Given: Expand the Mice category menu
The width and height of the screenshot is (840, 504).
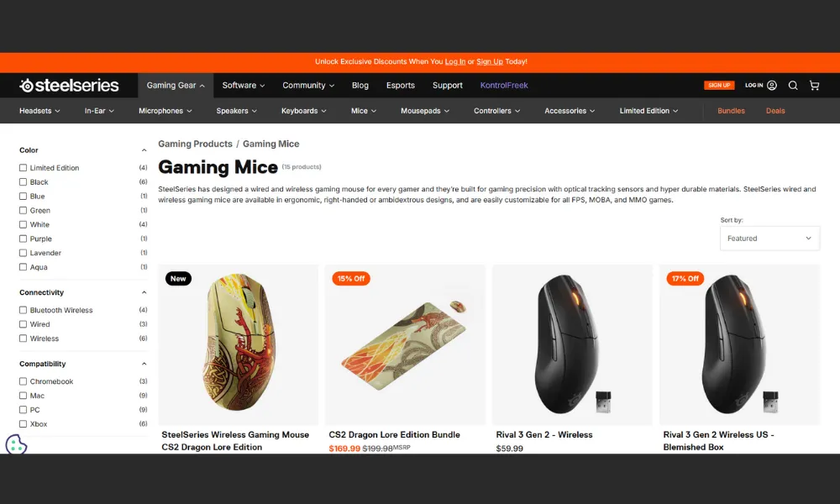Looking at the screenshot, I should 364,111.
